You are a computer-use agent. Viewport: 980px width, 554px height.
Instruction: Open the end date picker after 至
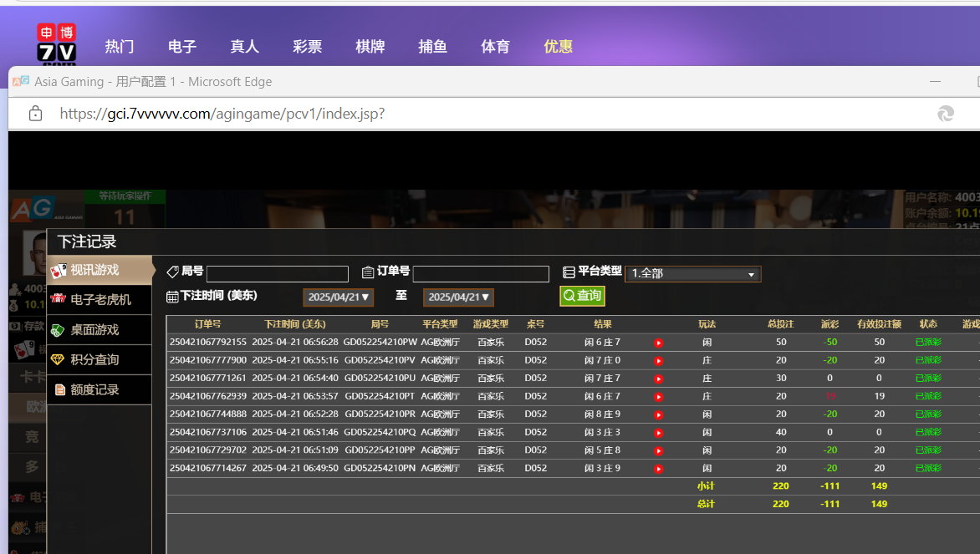[458, 297]
